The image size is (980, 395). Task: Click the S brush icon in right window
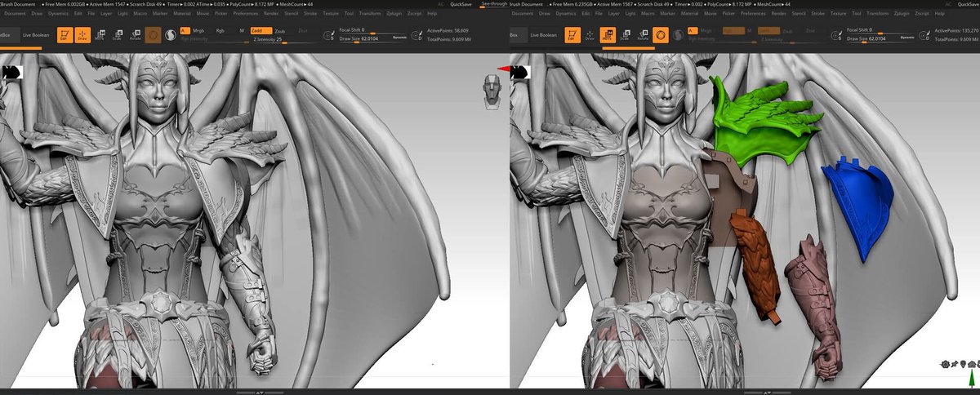(836, 36)
